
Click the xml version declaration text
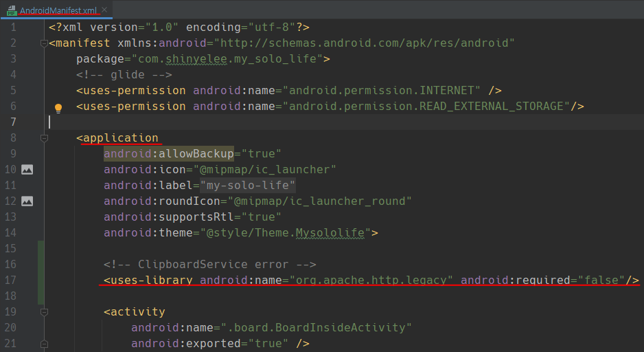(x=179, y=27)
